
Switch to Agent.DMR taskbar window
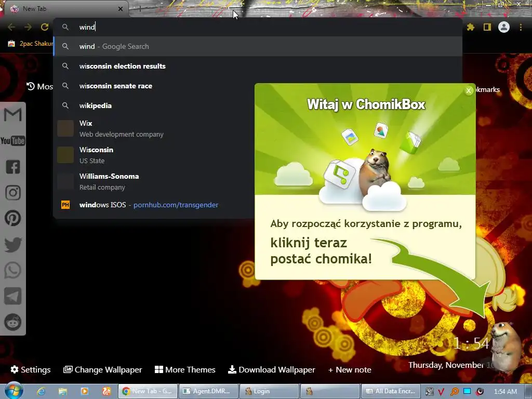pos(208,391)
